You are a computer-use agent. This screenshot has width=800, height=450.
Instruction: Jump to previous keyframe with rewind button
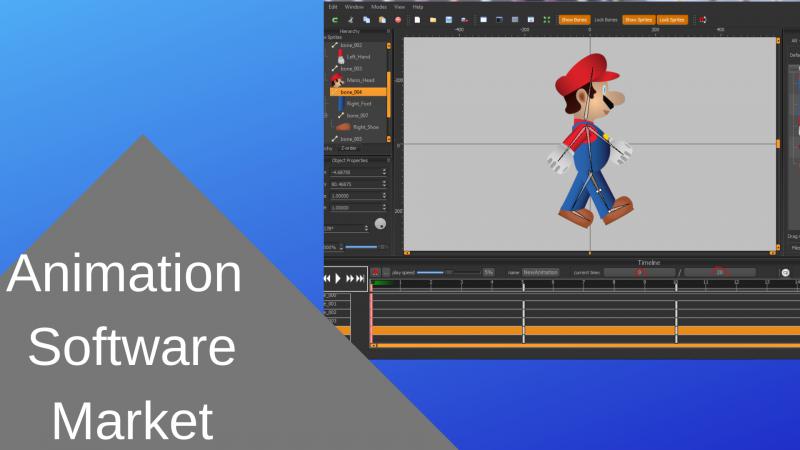(x=327, y=279)
